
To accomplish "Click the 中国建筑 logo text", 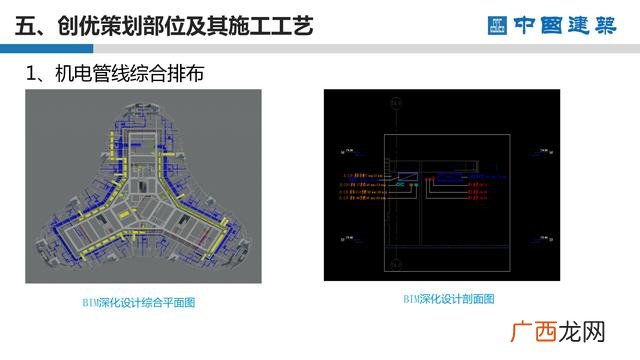I will tap(565, 25).
